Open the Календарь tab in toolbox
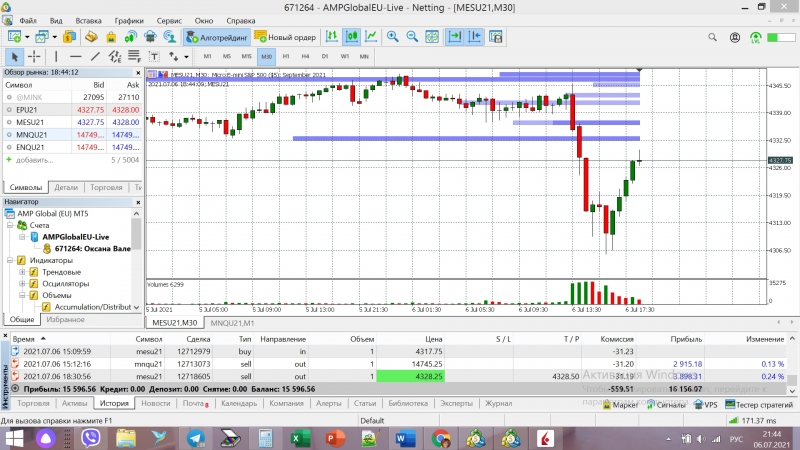The width and height of the screenshot is (800, 450). [239, 403]
